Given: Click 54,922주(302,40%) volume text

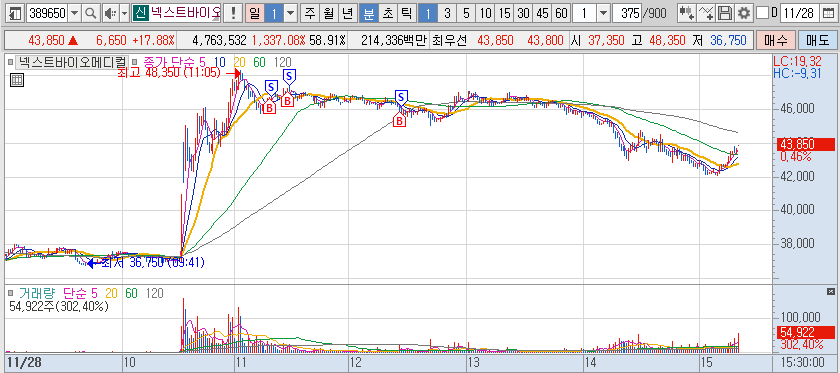Looking at the screenshot, I should point(59,307).
